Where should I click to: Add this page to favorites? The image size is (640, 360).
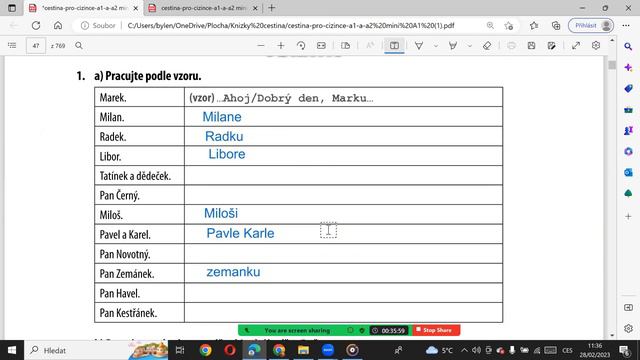click(x=509, y=25)
